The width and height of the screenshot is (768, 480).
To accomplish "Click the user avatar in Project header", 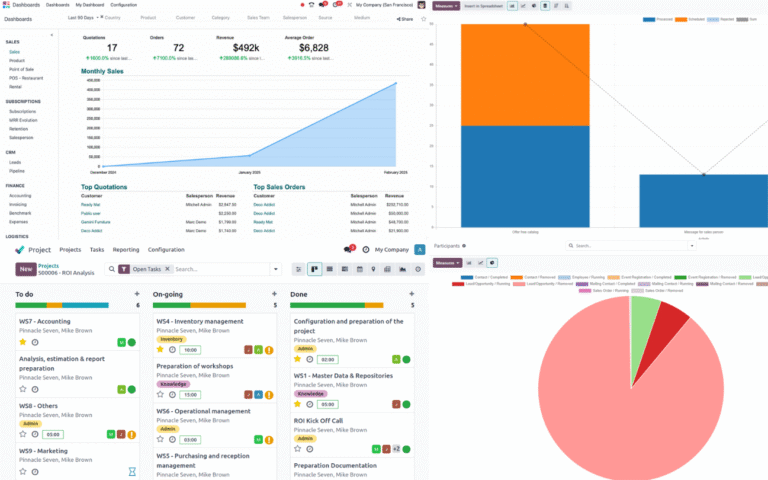I will click(420, 249).
